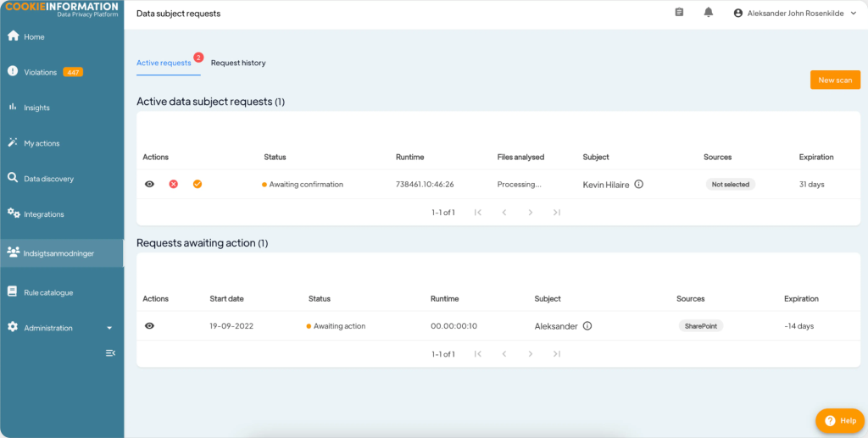Open Aleksander John Rosenkilde account menu
This screenshot has height=438, width=868.
click(796, 14)
